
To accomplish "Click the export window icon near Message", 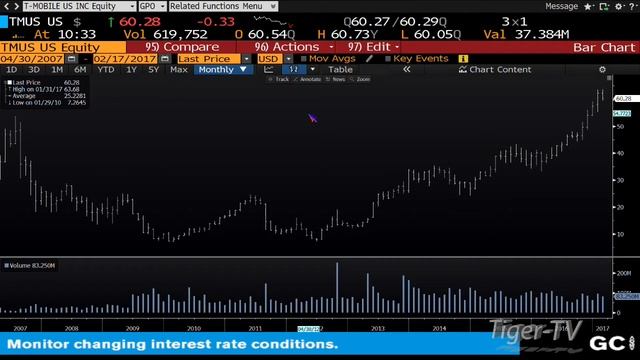I will (x=604, y=7).
